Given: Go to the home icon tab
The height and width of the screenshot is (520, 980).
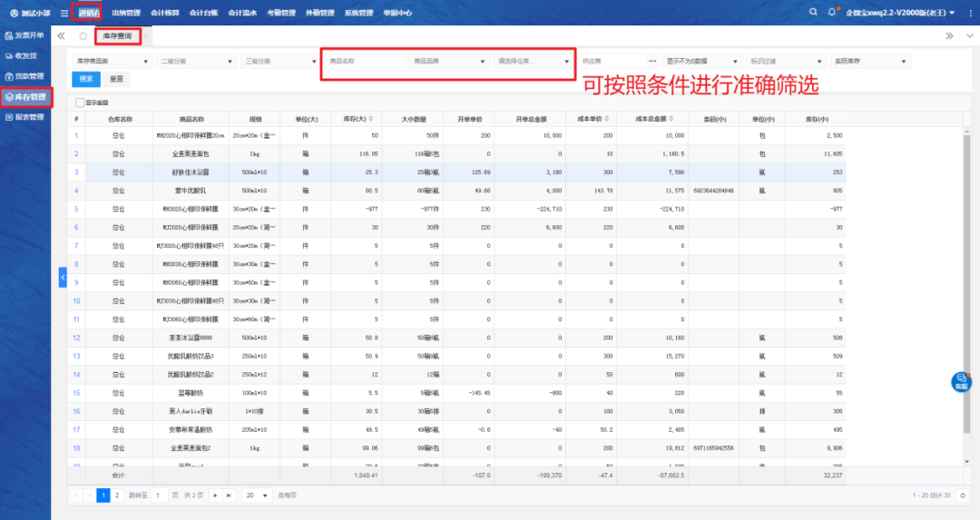Looking at the screenshot, I should [83, 35].
